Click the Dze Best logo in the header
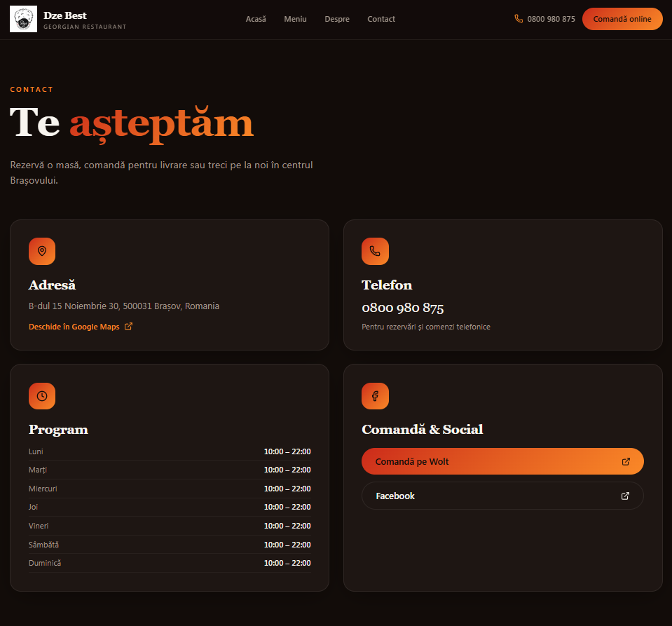 (67, 19)
